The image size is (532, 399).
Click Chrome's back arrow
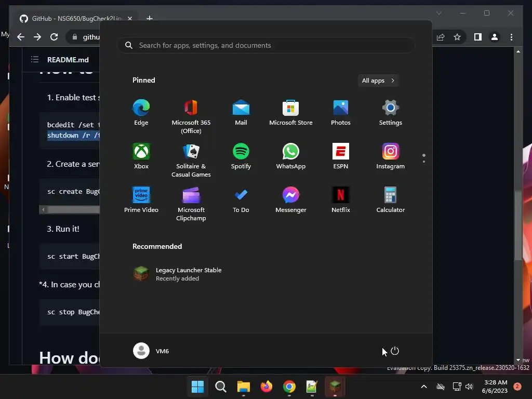click(21, 37)
